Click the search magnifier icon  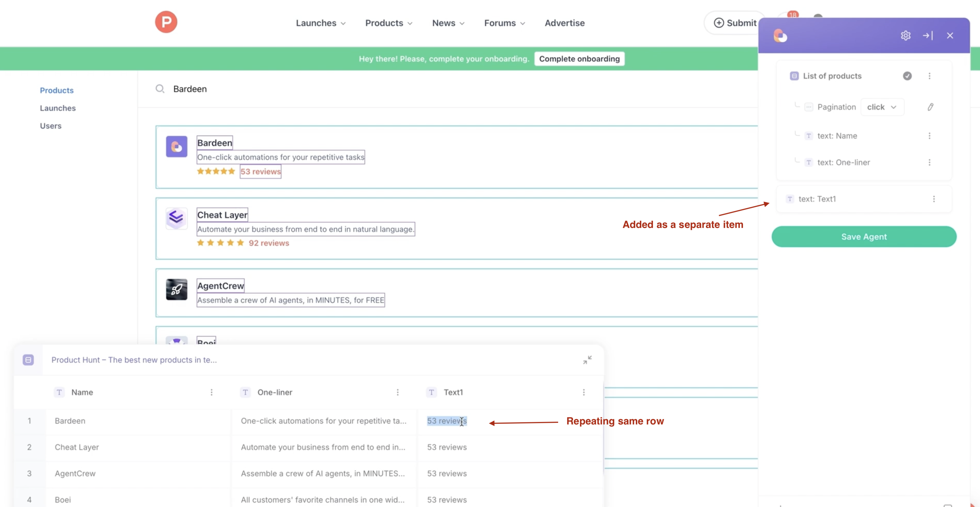[x=160, y=89]
